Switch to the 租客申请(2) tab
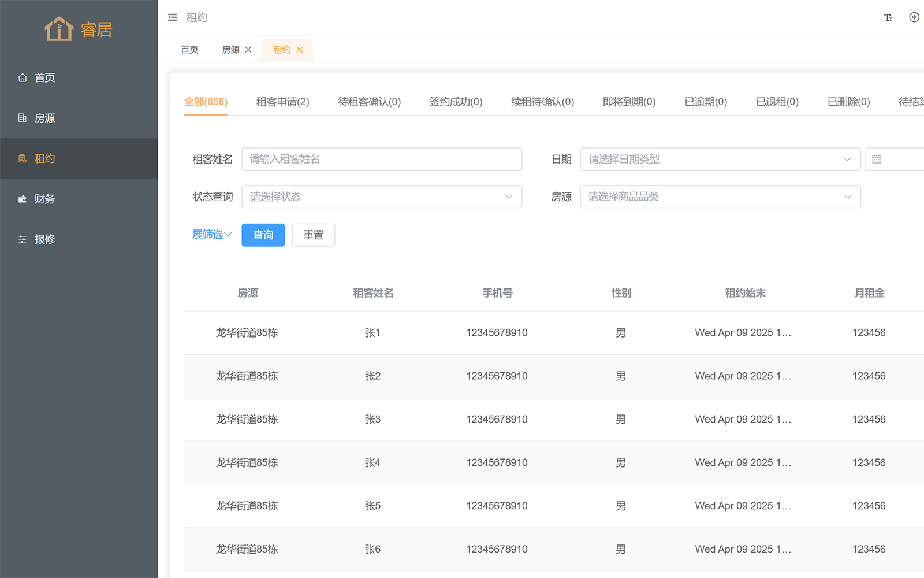 point(282,102)
